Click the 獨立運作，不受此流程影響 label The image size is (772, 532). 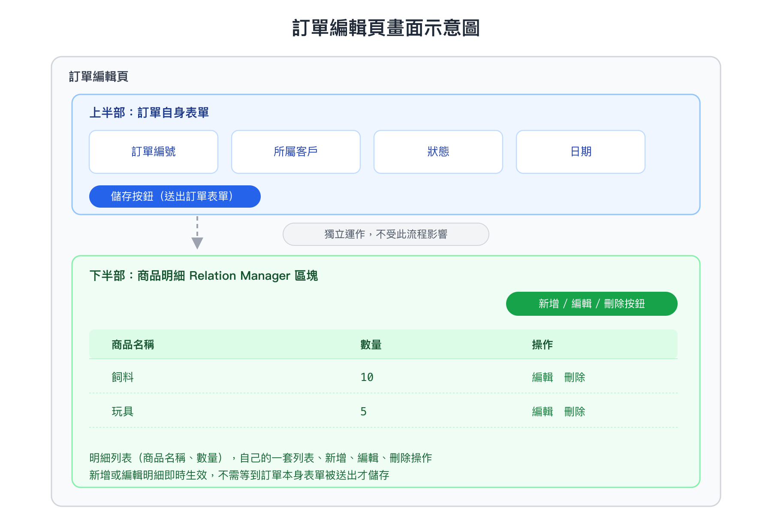[x=386, y=234]
